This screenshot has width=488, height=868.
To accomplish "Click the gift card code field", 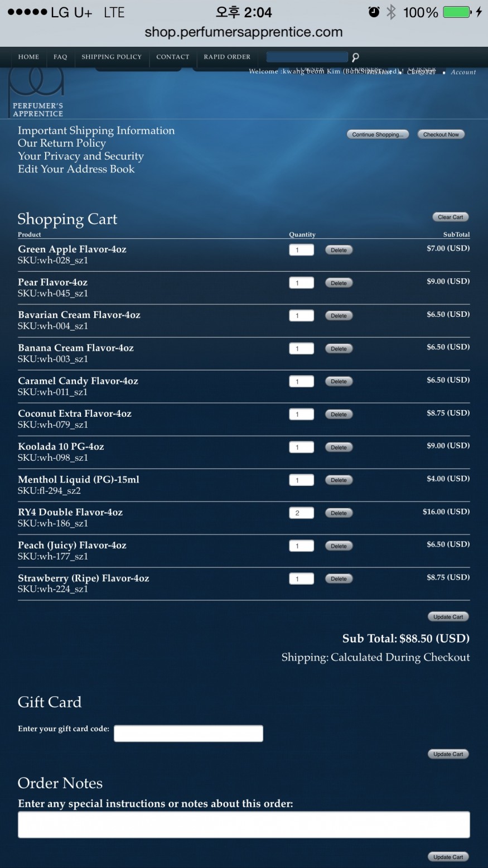I will 189,734.
